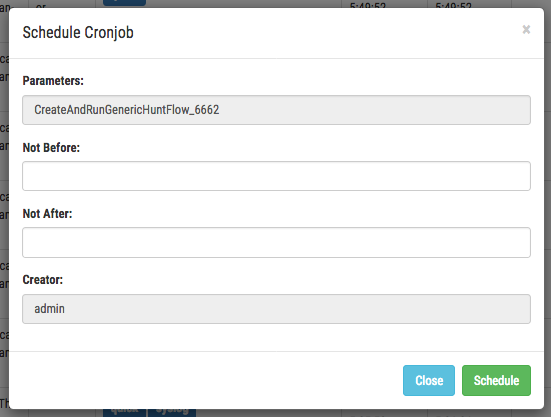
Task: Click the CreateAndRunGenericHuntFlow_6662 text
Action: 127,110
